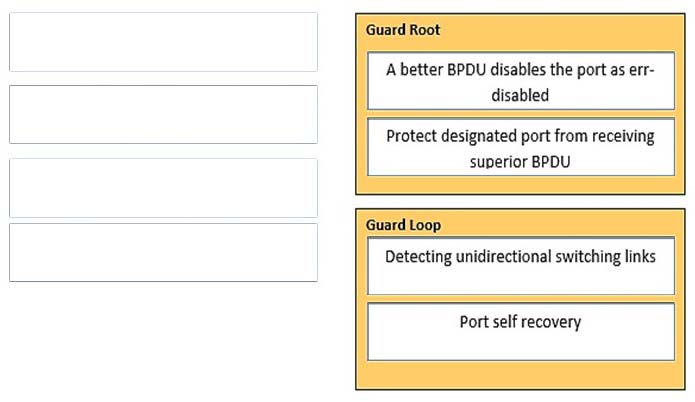
Task: Click the 'superior BPDU' text line
Action: pyautogui.click(x=520, y=162)
